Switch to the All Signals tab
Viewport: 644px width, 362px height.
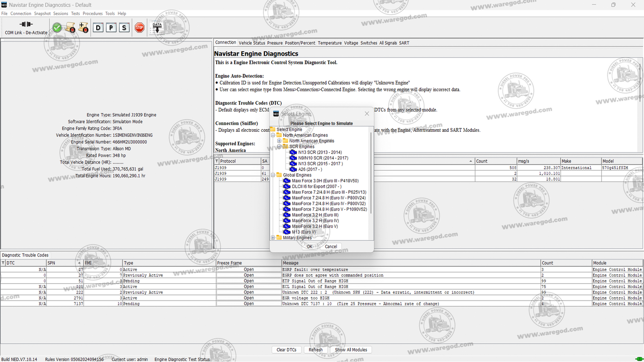388,43
